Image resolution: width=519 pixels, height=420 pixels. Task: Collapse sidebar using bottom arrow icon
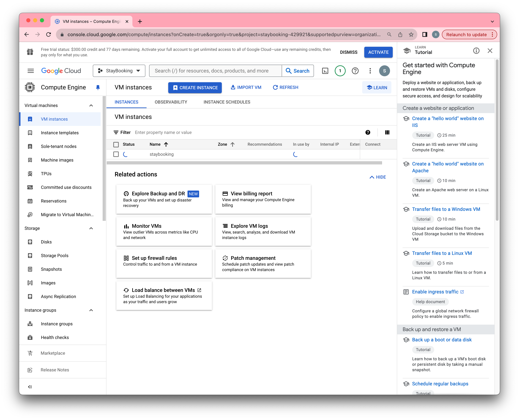pyautogui.click(x=30, y=387)
